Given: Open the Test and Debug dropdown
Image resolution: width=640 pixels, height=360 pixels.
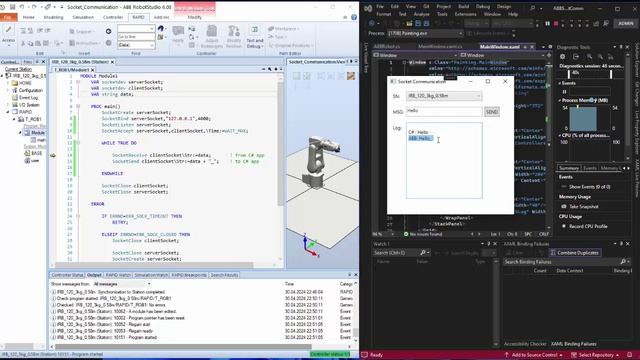Looking at the screenshot, I should [255, 38].
